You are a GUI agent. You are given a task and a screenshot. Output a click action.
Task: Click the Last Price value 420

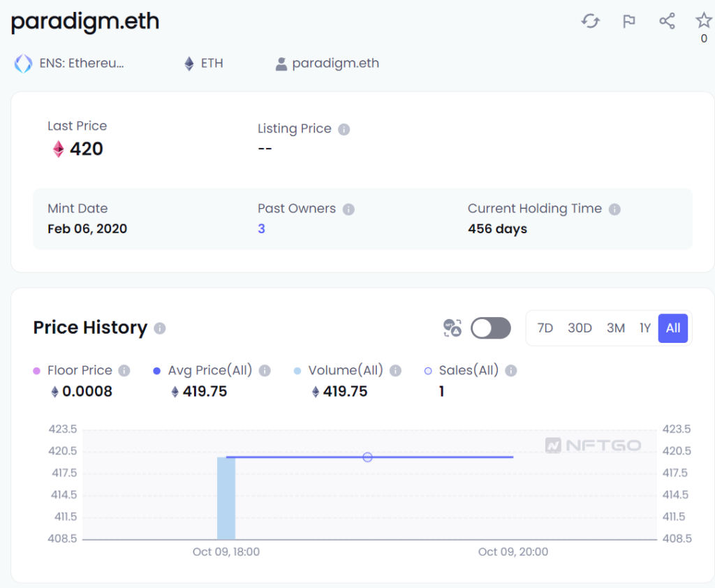86,149
